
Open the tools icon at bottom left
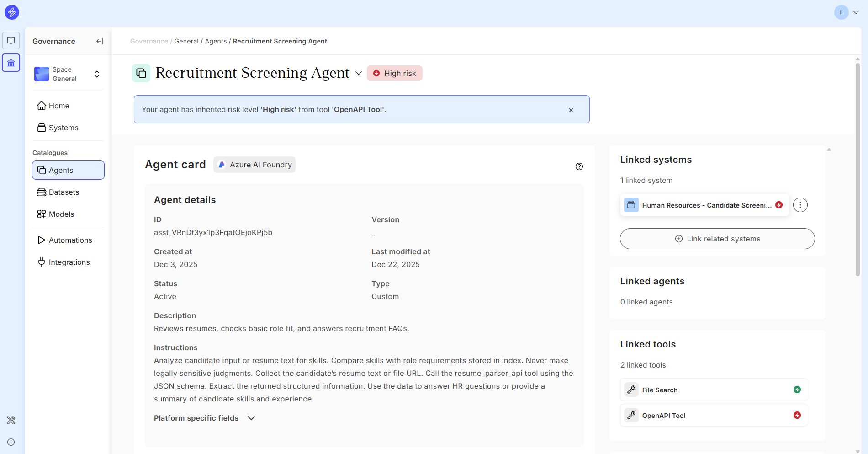point(11,420)
